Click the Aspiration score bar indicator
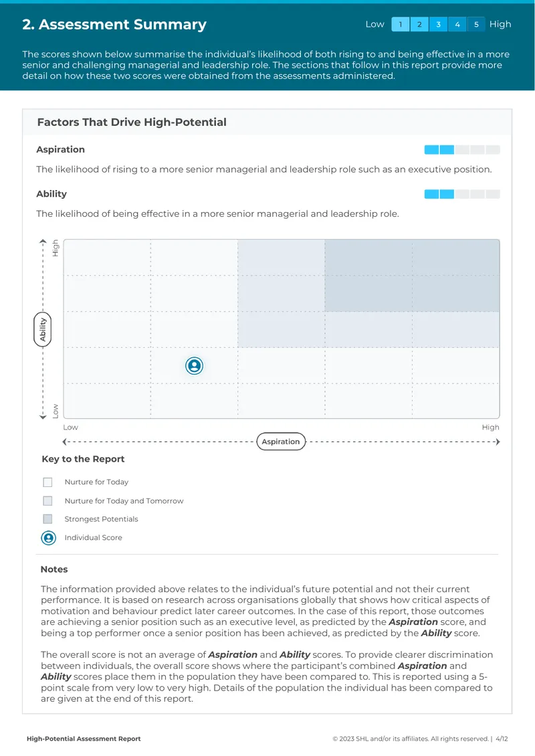 pyautogui.click(x=462, y=150)
